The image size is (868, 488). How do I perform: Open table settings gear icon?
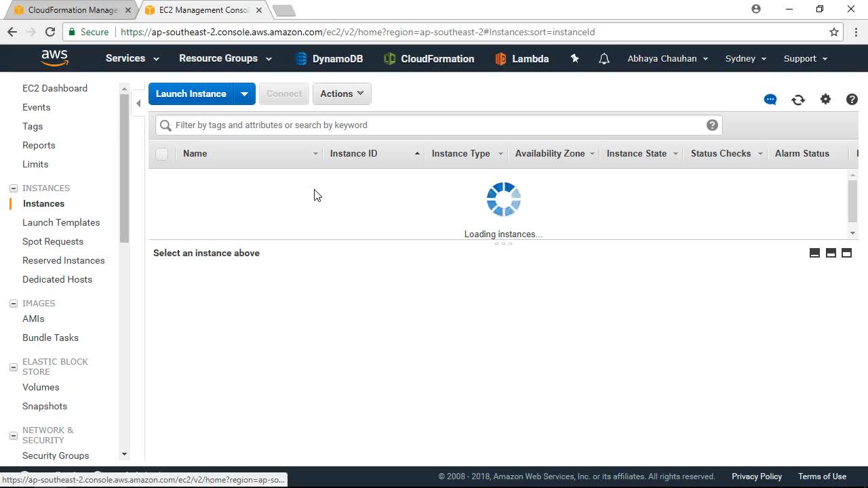(x=825, y=99)
